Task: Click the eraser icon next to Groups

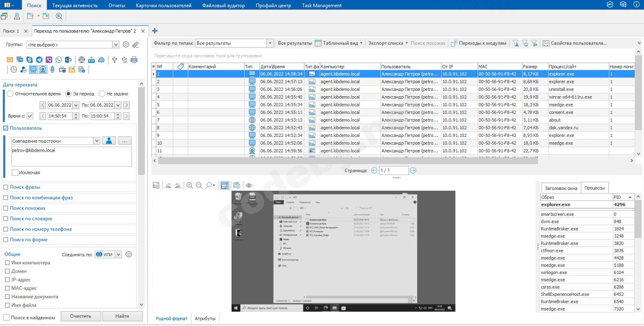Action: pos(136,44)
